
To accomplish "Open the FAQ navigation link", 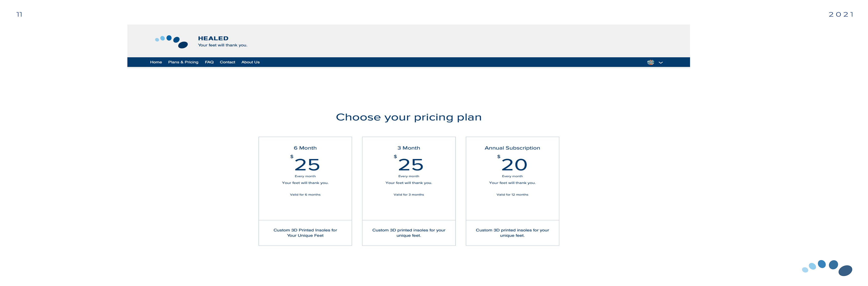I will 209,62.
